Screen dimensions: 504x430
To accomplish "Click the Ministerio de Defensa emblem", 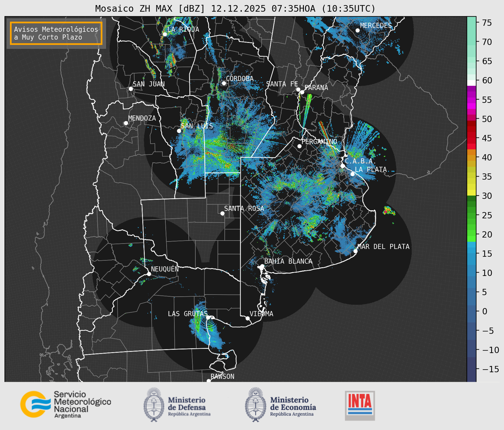I will click(x=153, y=405).
